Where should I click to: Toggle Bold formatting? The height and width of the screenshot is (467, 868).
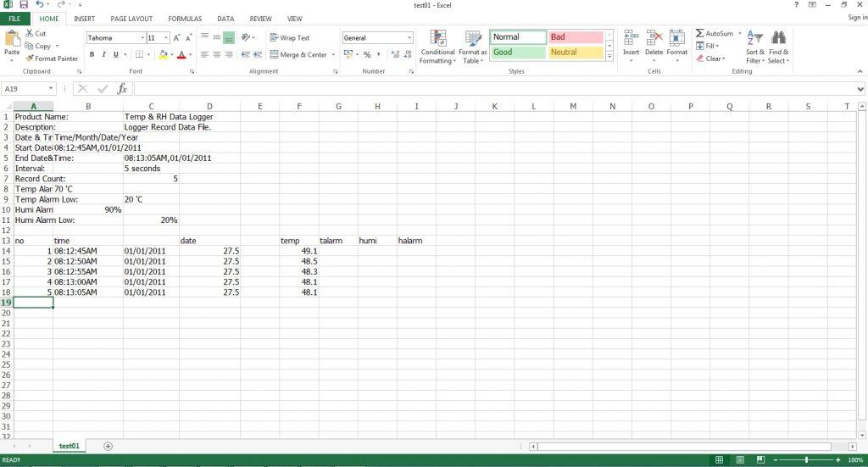[92, 55]
